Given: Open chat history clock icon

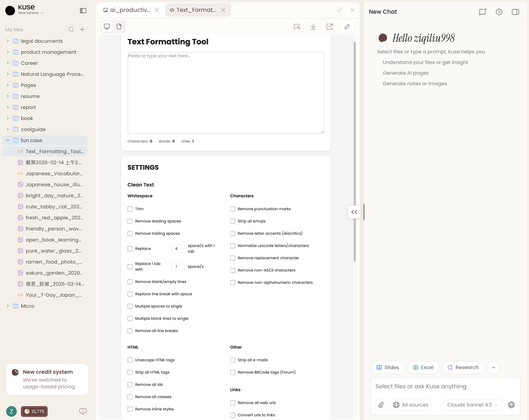Looking at the screenshot, I should click(499, 12).
